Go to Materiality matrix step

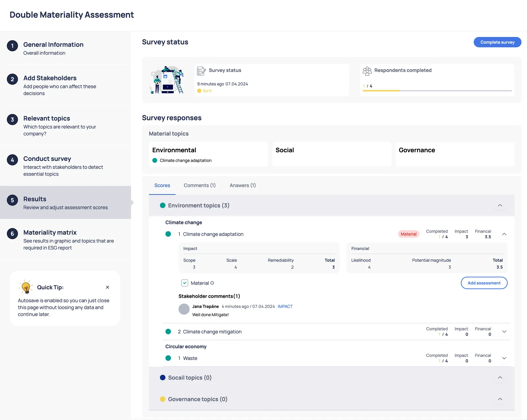tap(66, 239)
